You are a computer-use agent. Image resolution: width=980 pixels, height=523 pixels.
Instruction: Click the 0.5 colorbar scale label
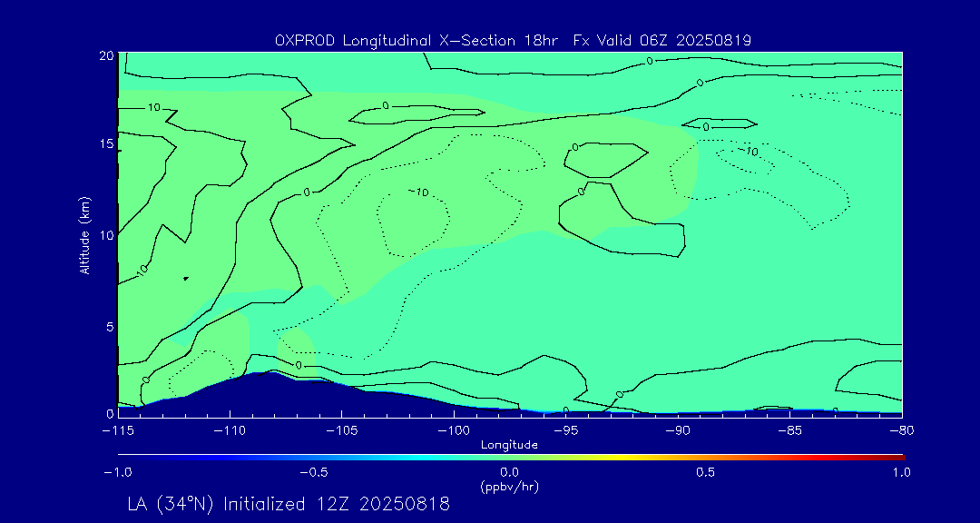(705, 472)
